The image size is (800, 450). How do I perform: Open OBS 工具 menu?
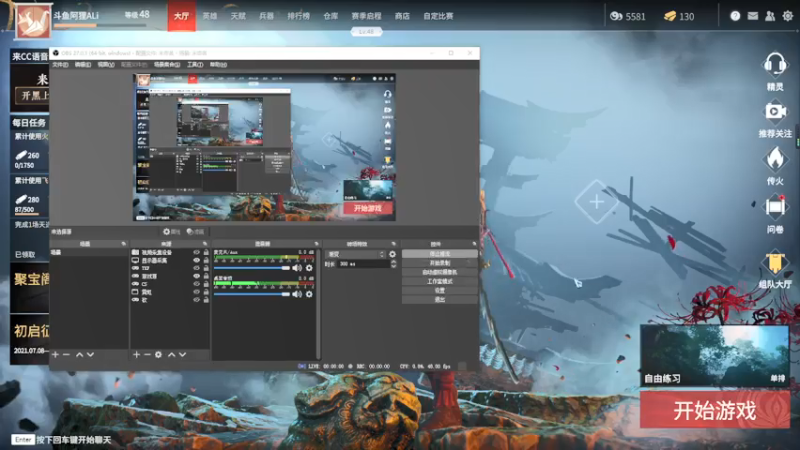coord(195,65)
